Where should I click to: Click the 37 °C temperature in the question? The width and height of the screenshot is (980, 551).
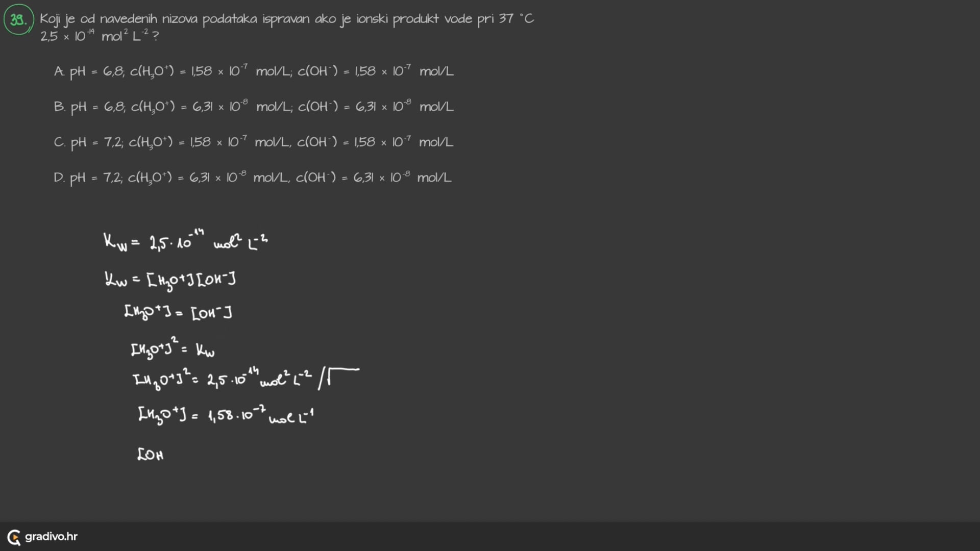click(x=516, y=19)
